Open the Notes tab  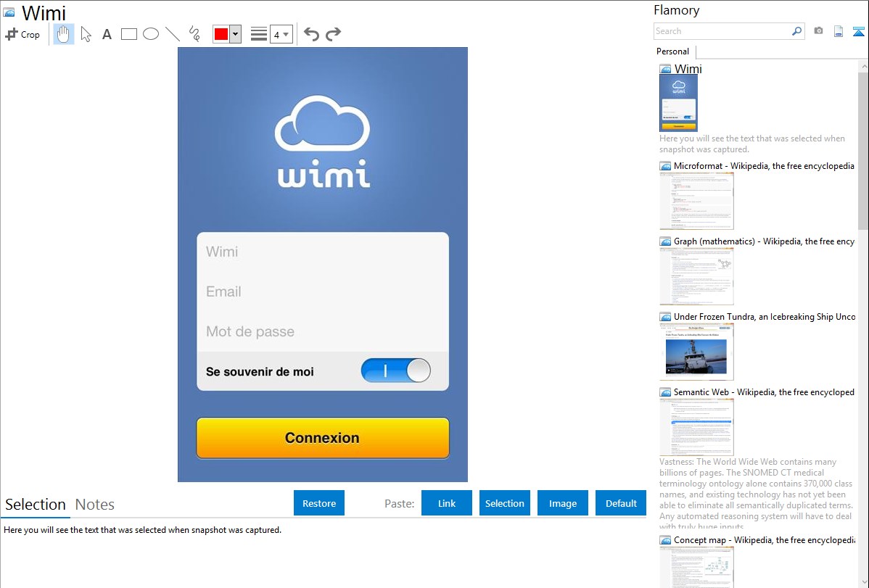pos(95,505)
